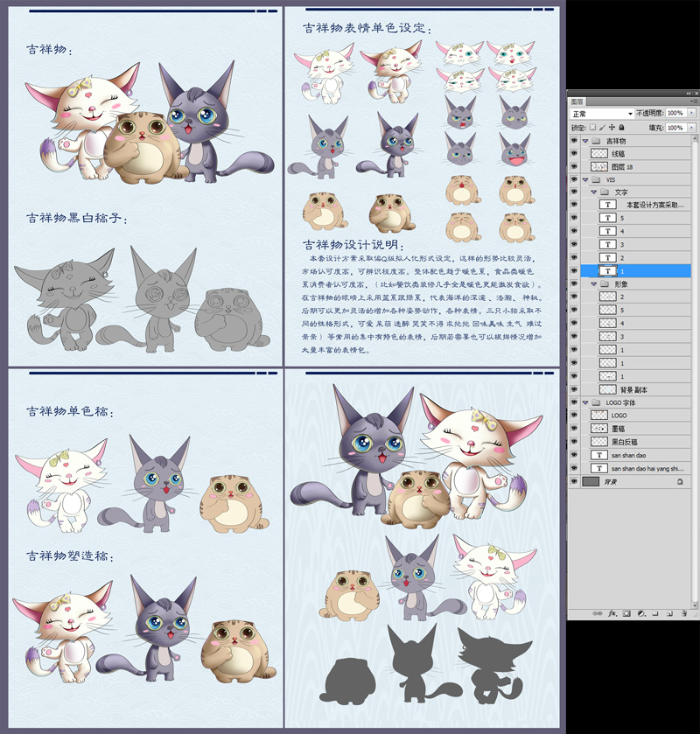Hide the 背景 background layer

tap(574, 481)
